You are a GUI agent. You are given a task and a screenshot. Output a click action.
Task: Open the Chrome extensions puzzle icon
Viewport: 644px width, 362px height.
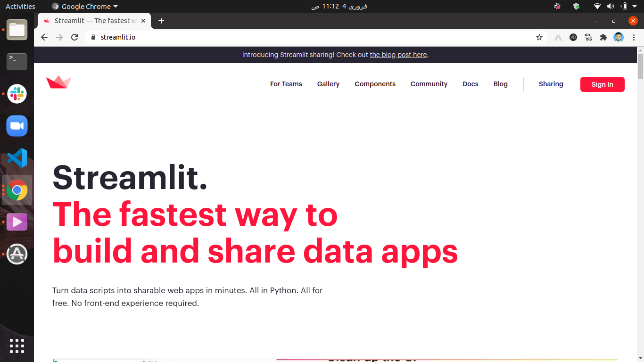click(603, 37)
